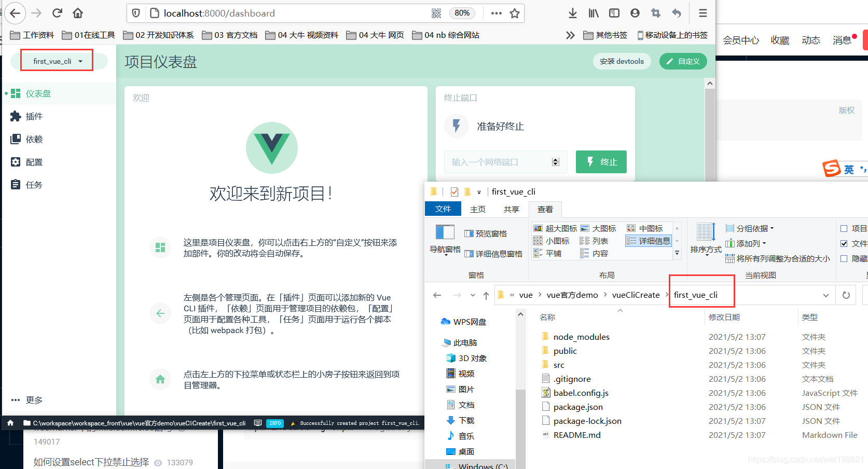Go up one folder level in Explorer

(x=486, y=295)
